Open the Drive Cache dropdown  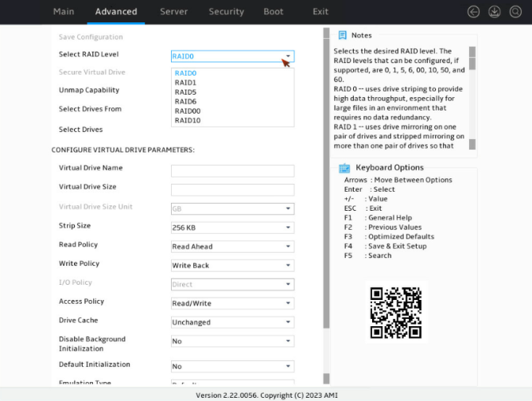(232, 322)
